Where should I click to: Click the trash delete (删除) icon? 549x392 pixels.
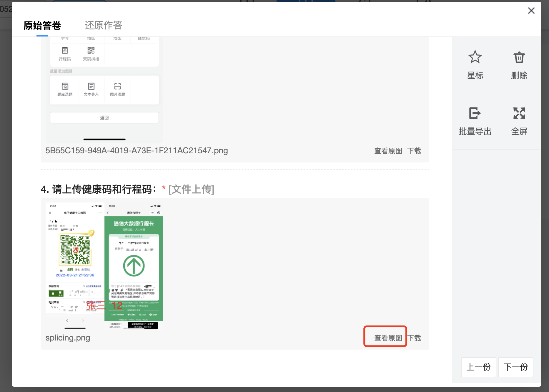coord(519,57)
